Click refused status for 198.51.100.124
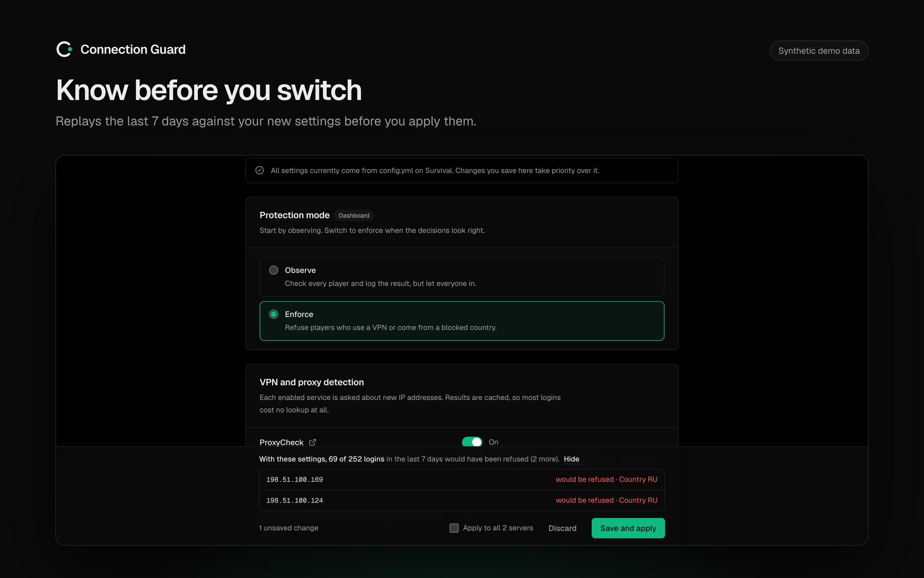Viewport: 924px width, 578px height. pyautogui.click(x=606, y=500)
